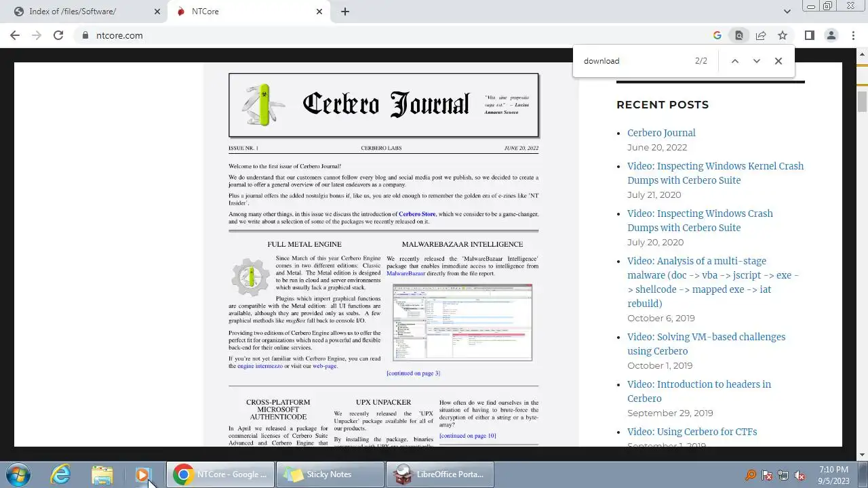Screen dimensions: 868x488
Task: Click the find-in-page icon in the address bar
Action: pyautogui.click(x=739, y=35)
